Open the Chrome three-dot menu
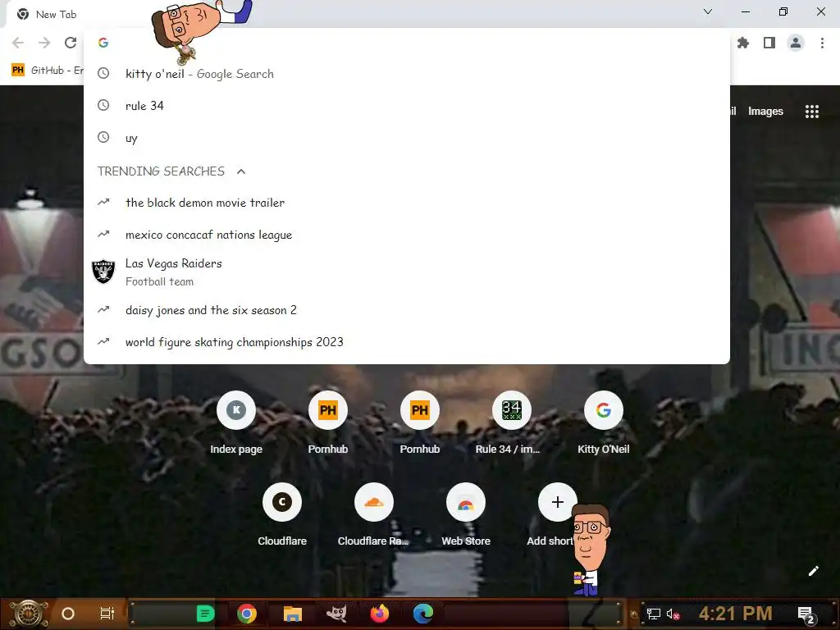Image resolution: width=840 pixels, height=630 pixels. pyautogui.click(x=822, y=43)
